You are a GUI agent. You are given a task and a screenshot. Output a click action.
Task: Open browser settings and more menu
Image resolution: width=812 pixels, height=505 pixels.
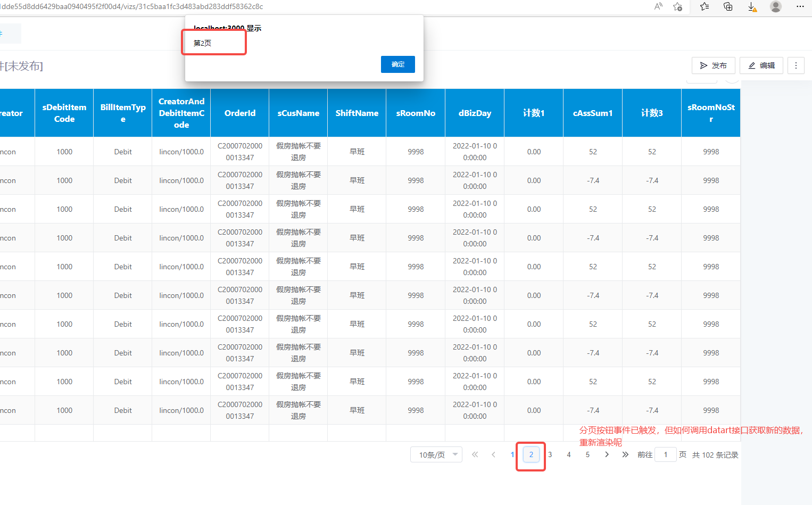point(800,6)
